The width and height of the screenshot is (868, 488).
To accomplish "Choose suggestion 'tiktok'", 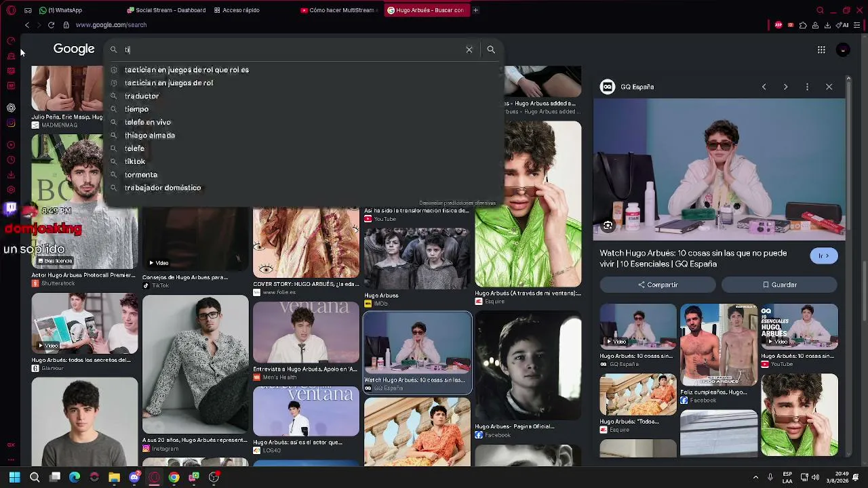I will point(135,161).
